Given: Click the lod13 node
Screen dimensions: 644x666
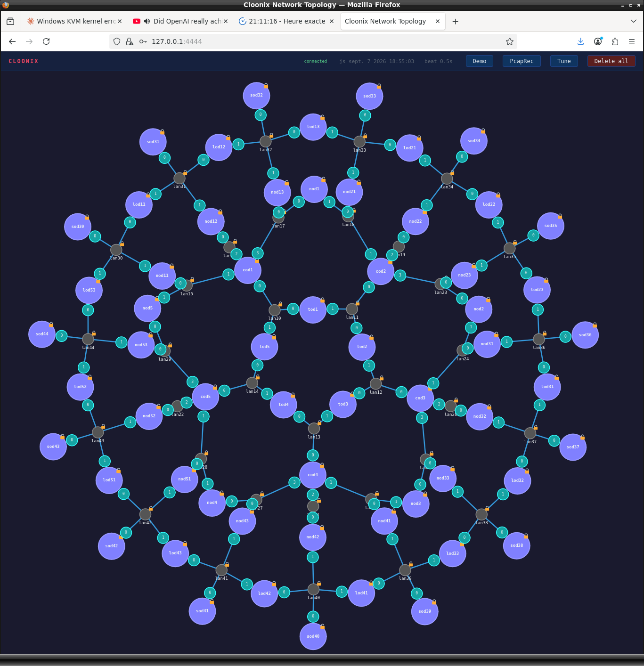Looking at the screenshot, I should point(313,127).
